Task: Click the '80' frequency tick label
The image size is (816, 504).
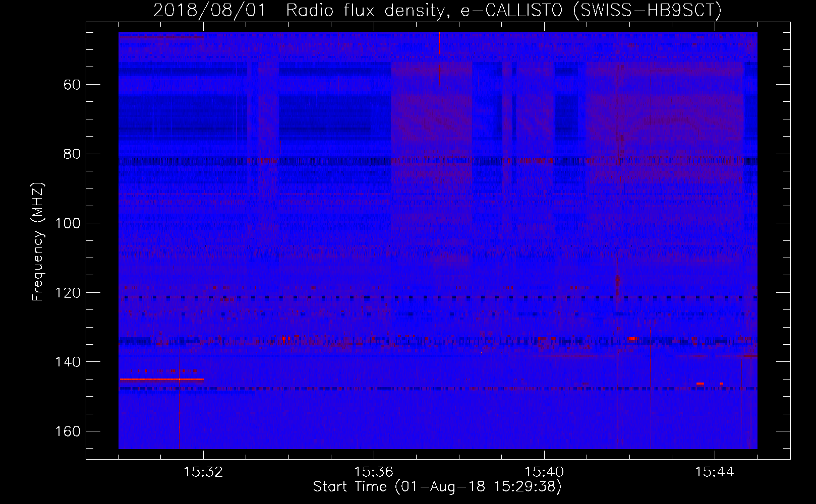Action: tap(72, 154)
